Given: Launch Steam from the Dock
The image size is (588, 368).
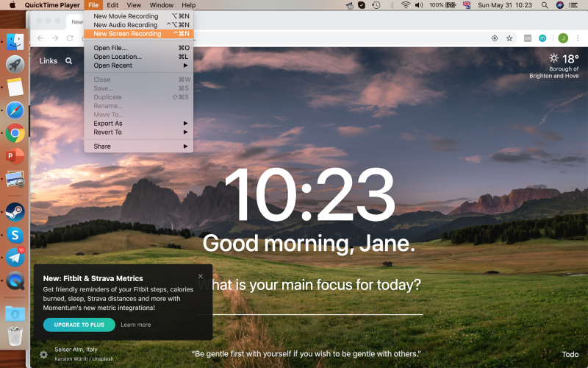Looking at the screenshot, I should [x=15, y=212].
